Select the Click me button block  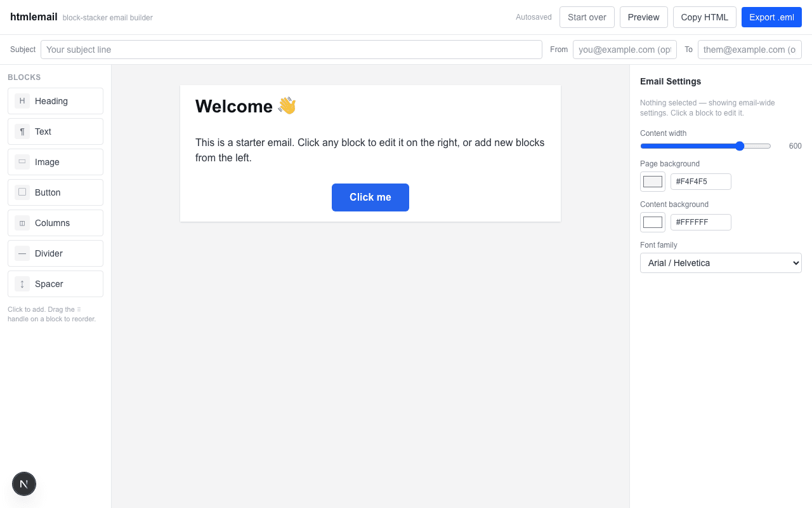(x=370, y=197)
